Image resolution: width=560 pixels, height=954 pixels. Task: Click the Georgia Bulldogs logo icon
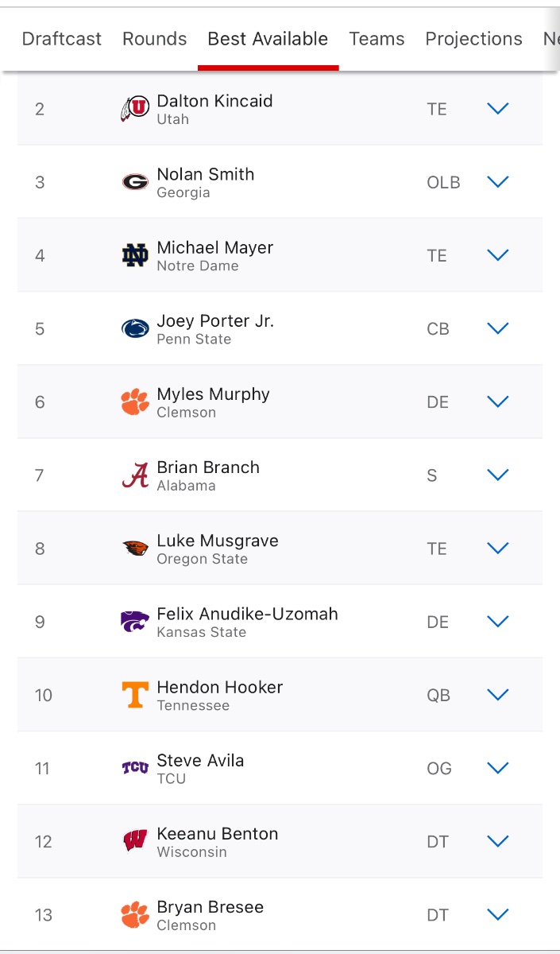[135, 182]
